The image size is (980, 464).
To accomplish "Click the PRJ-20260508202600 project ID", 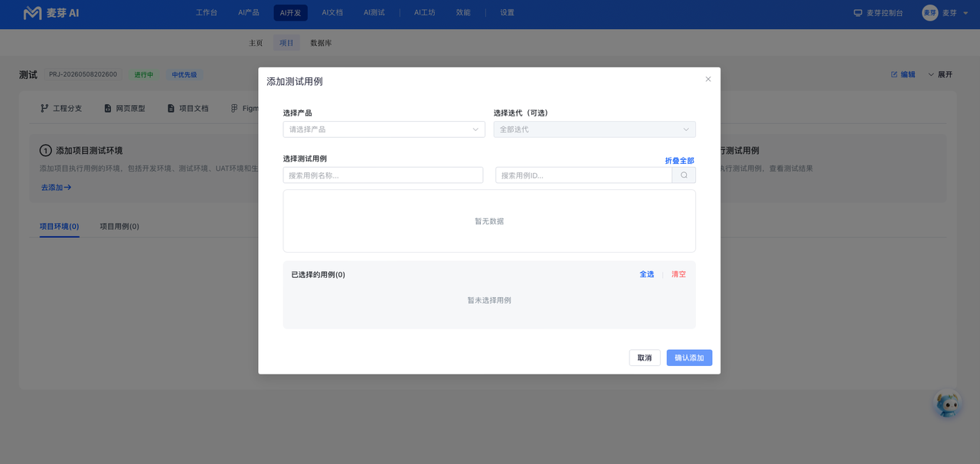I will (83, 75).
